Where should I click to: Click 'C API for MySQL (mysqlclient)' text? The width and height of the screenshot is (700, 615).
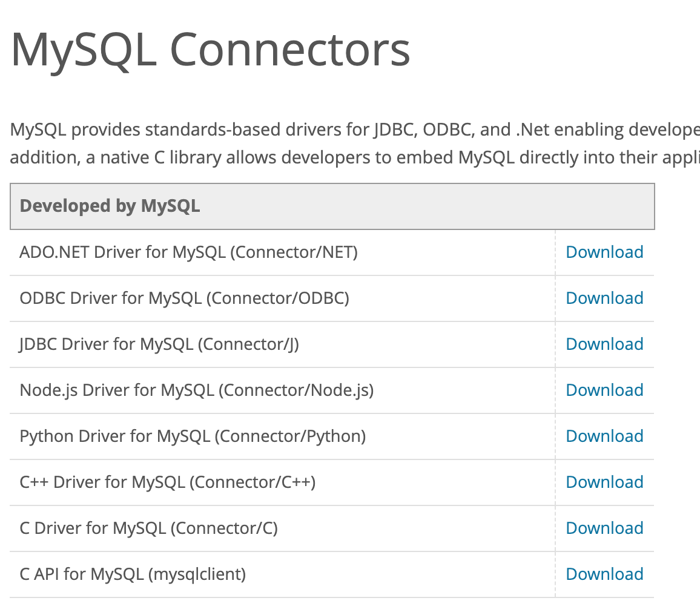pyautogui.click(x=133, y=574)
